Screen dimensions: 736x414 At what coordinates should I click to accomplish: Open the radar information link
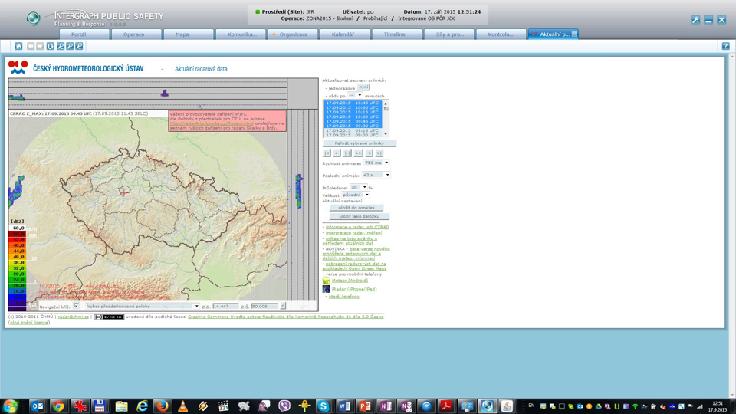coord(357,227)
